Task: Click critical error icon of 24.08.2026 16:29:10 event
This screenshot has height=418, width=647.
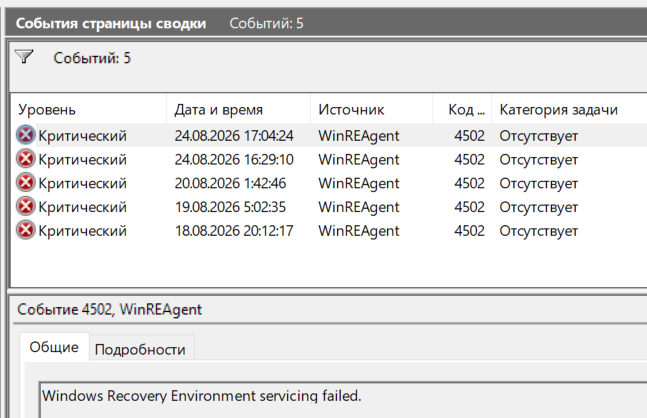Action: [26, 159]
